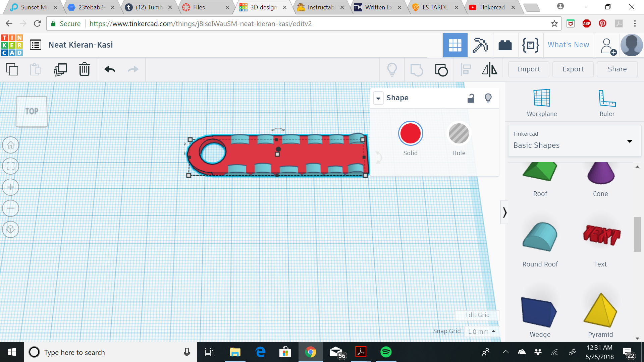This screenshot has width=644, height=362.
Task: Pick the Pyramid shape
Action: coord(600,315)
